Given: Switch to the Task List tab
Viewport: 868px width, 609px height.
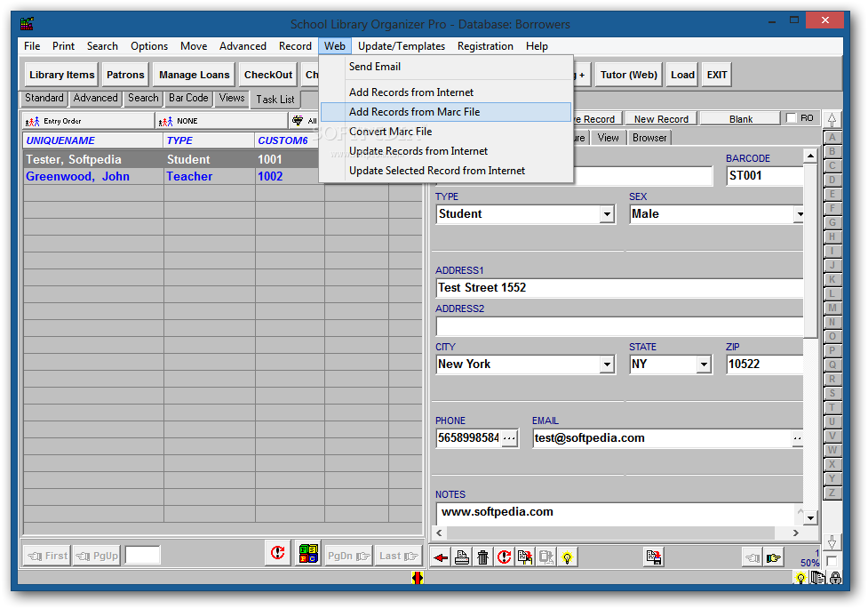Looking at the screenshot, I should [x=275, y=100].
